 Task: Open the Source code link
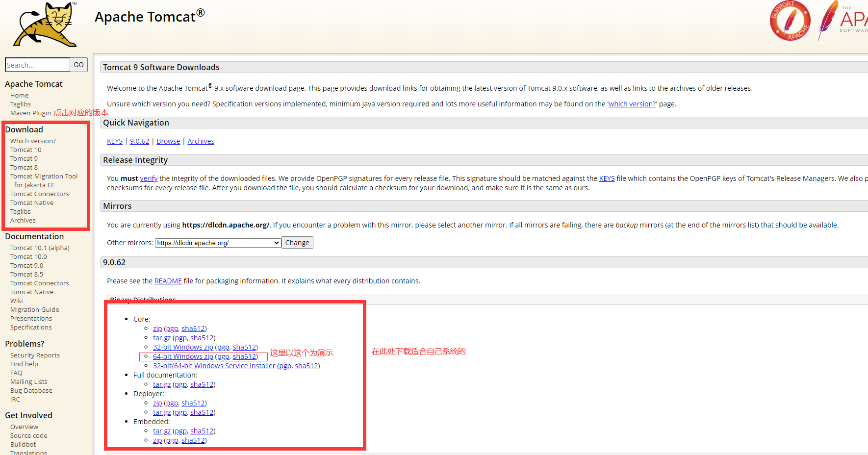coord(29,436)
